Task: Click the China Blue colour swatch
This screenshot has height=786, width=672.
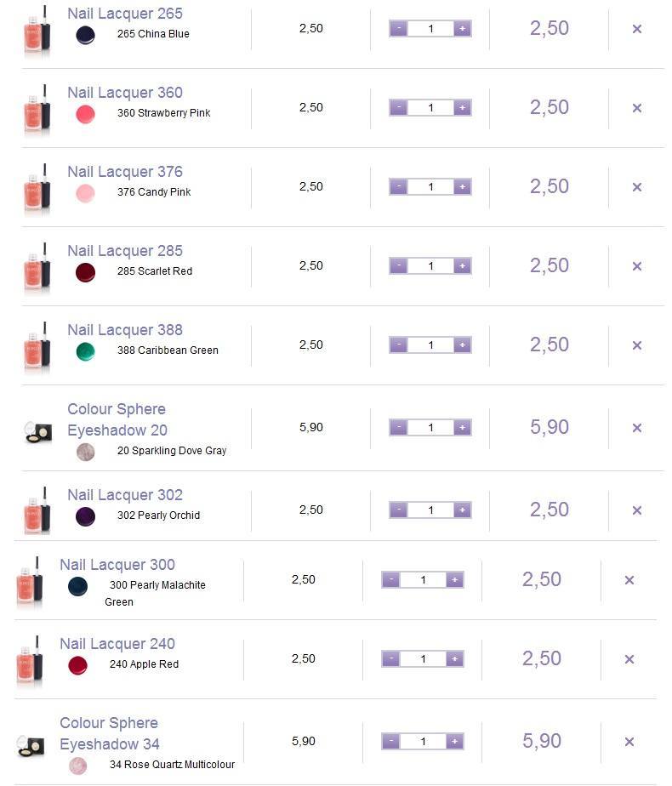Action: (x=85, y=35)
